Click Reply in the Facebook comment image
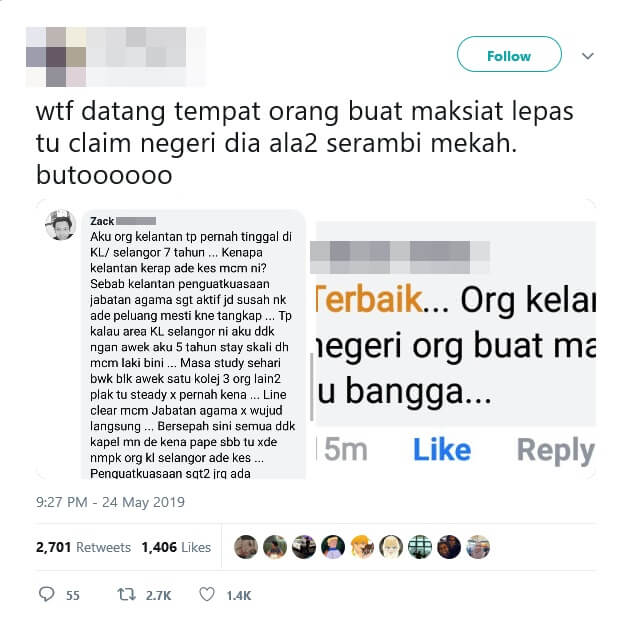This screenshot has height=632, width=628. (x=555, y=450)
